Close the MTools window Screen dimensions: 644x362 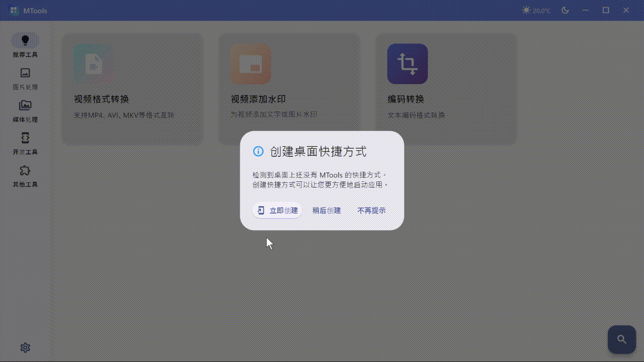626,10
